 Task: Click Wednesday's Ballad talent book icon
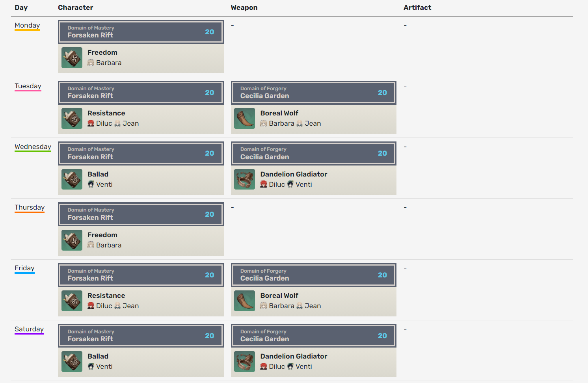click(72, 179)
